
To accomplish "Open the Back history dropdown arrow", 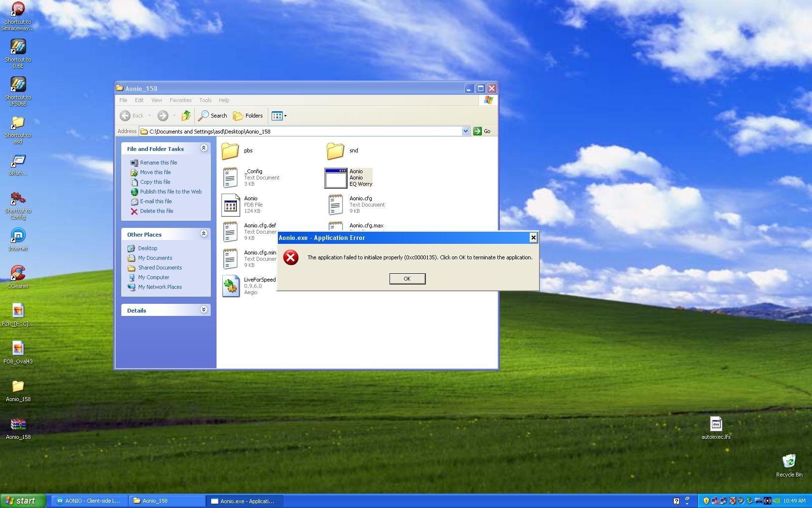I will 149,116.
